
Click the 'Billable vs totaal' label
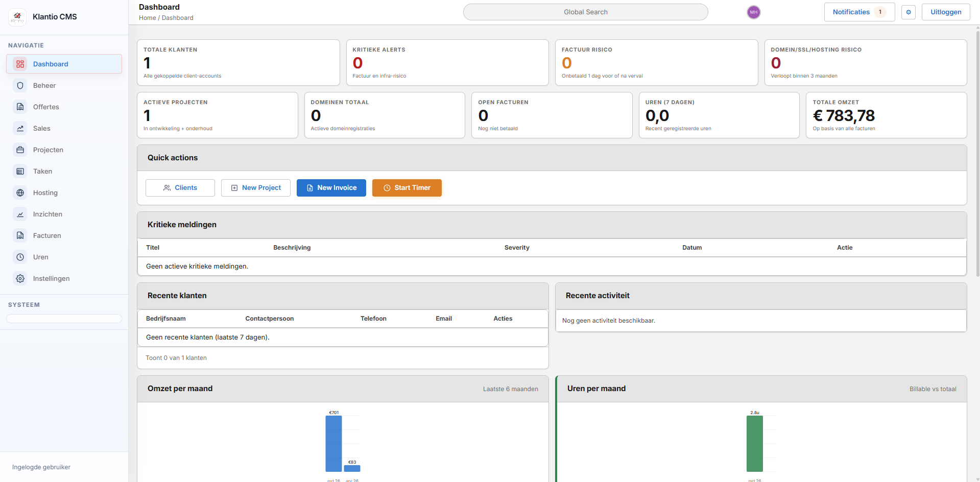point(933,389)
